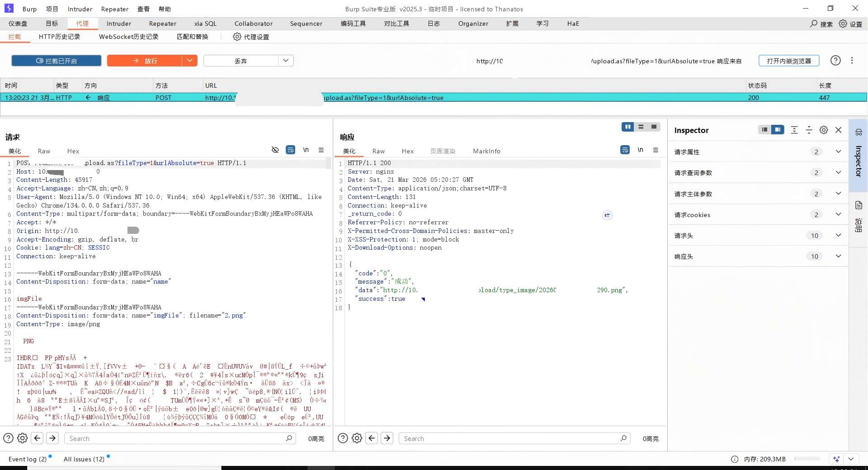Open All issues (12)

(84, 459)
